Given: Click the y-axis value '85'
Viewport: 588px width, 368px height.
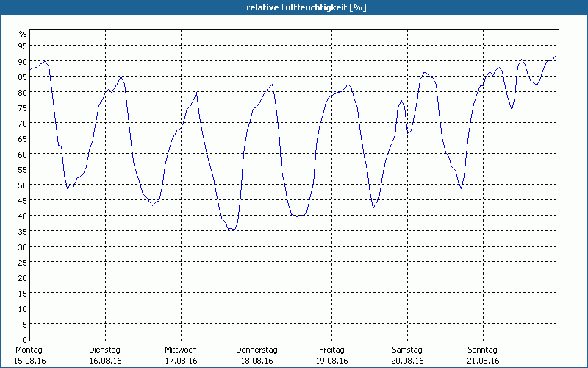Looking at the screenshot, I should [23, 77].
